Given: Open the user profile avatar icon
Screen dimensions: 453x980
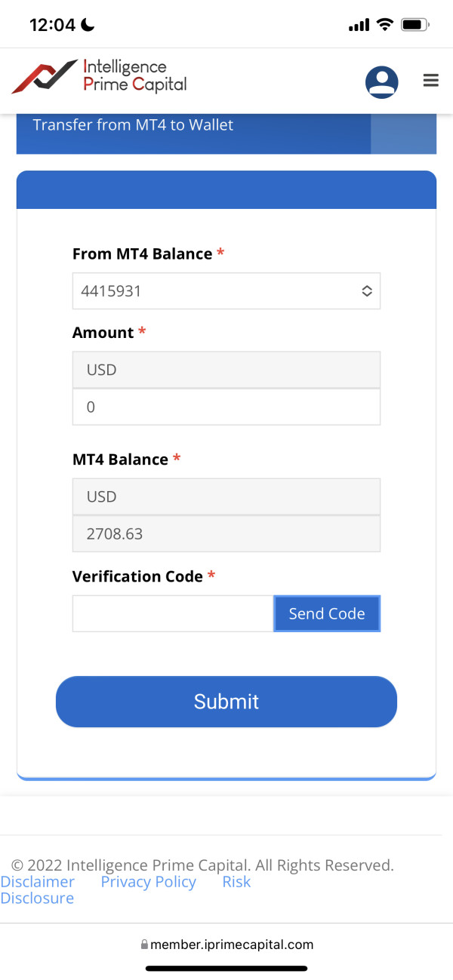Looking at the screenshot, I should coord(382,81).
